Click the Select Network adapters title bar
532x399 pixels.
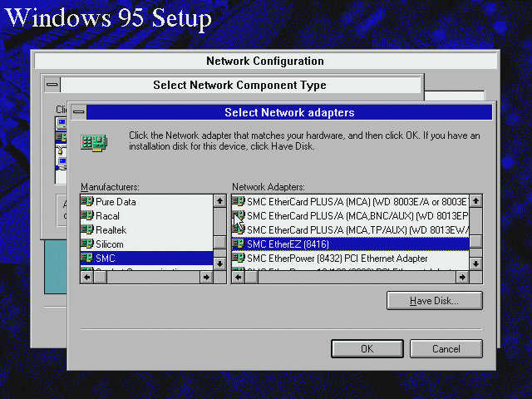pyautogui.click(x=289, y=112)
